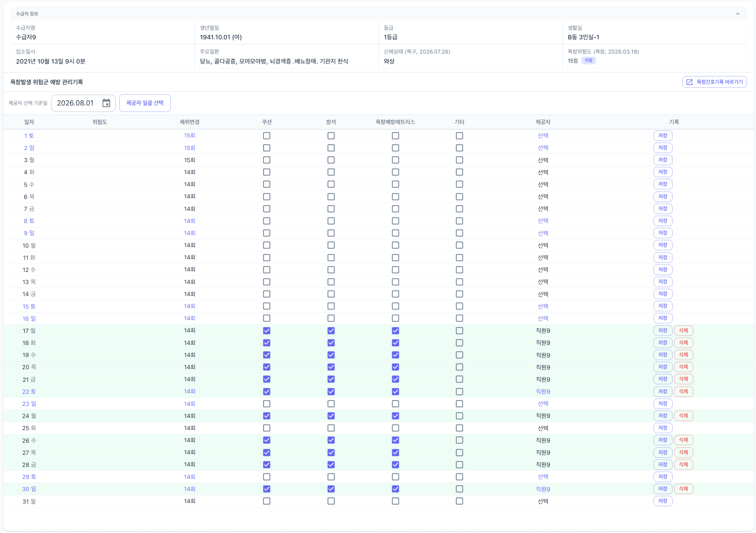Click the 쿠션 column header
Viewport: 756px width, 533px height.
[x=267, y=122]
